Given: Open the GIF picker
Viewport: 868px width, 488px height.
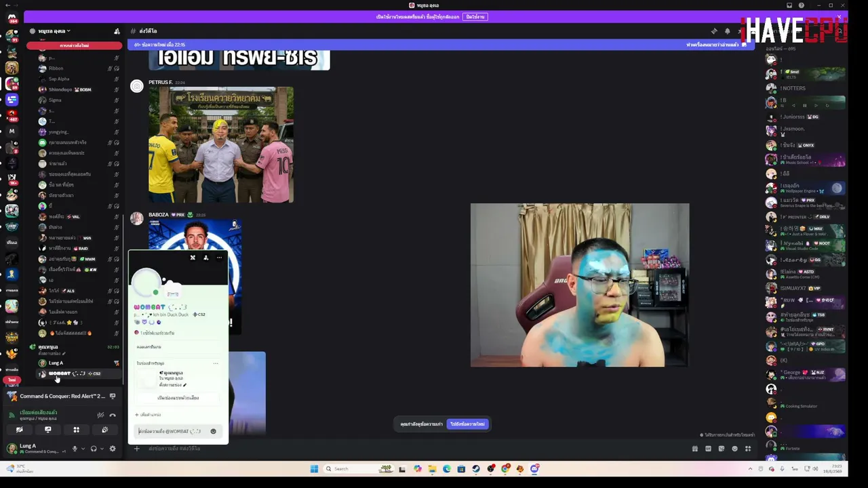Looking at the screenshot, I should (709, 449).
